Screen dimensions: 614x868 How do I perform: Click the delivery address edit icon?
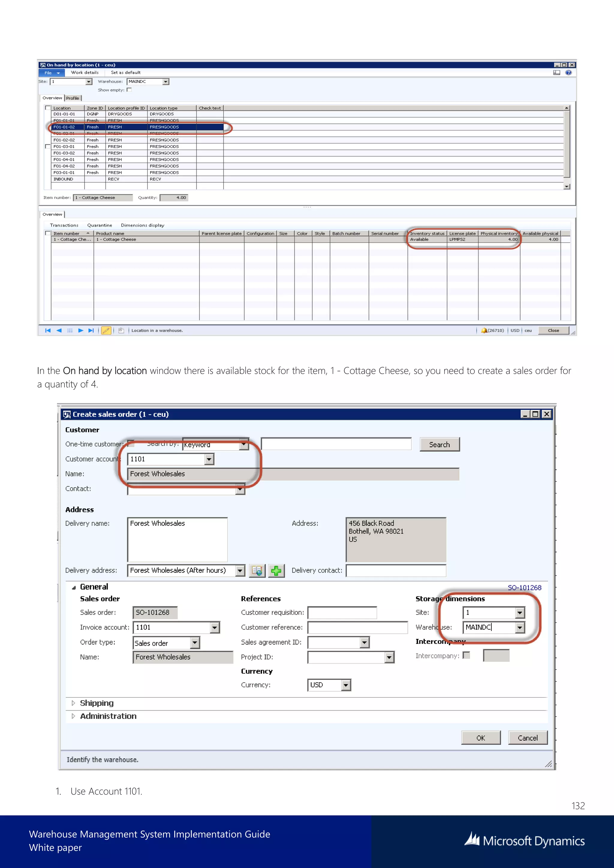[257, 570]
